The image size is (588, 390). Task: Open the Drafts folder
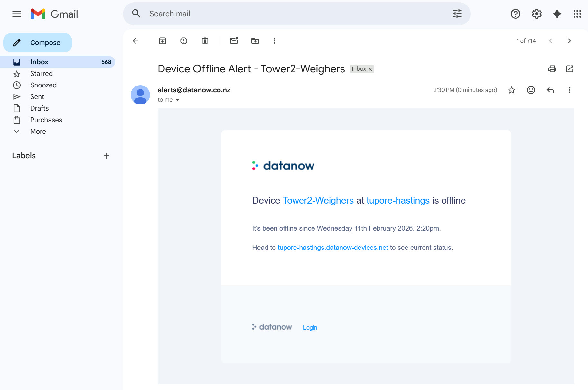[x=39, y=108]
